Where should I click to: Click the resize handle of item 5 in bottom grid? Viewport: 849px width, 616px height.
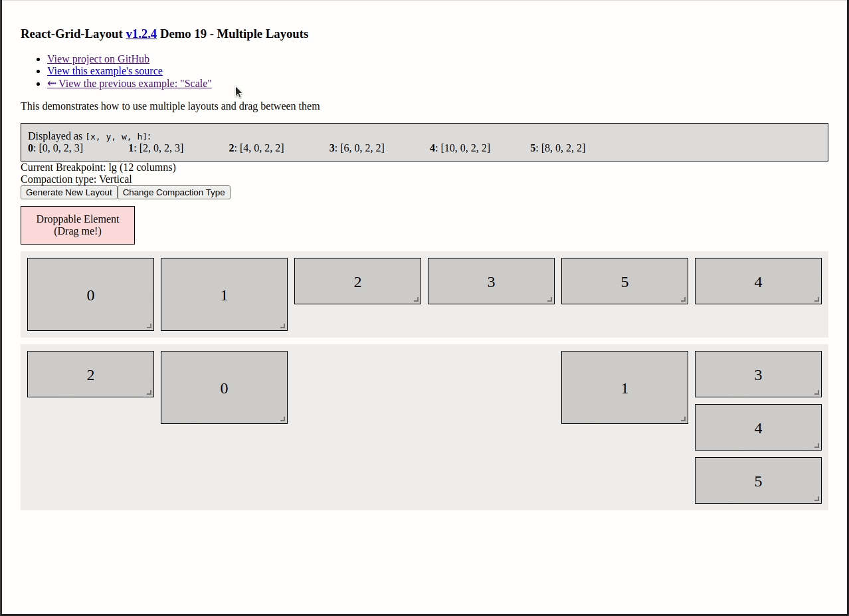[816, 498]
